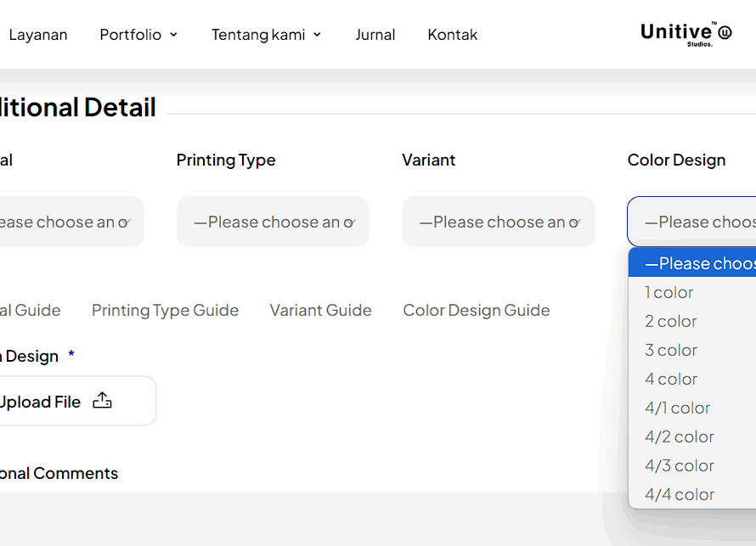Viewport: 756px width, 546px height.
Task: Choose 1 color from the list
Action: coord(669,292)
